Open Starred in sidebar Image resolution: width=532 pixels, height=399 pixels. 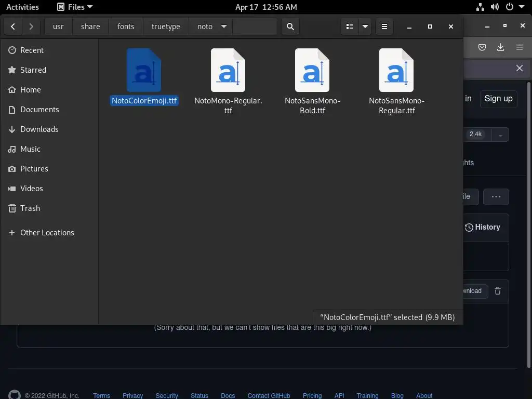point(49,70)
